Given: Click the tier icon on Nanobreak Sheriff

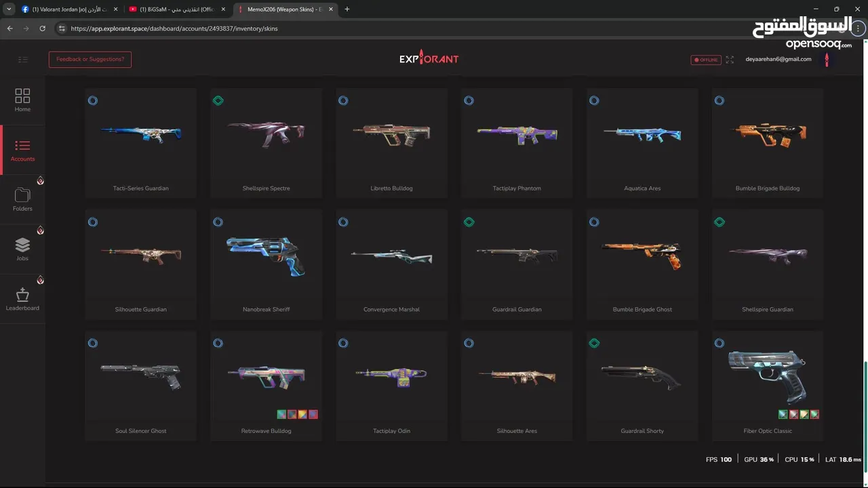Looking at the screenshot, I should [218, 222].
